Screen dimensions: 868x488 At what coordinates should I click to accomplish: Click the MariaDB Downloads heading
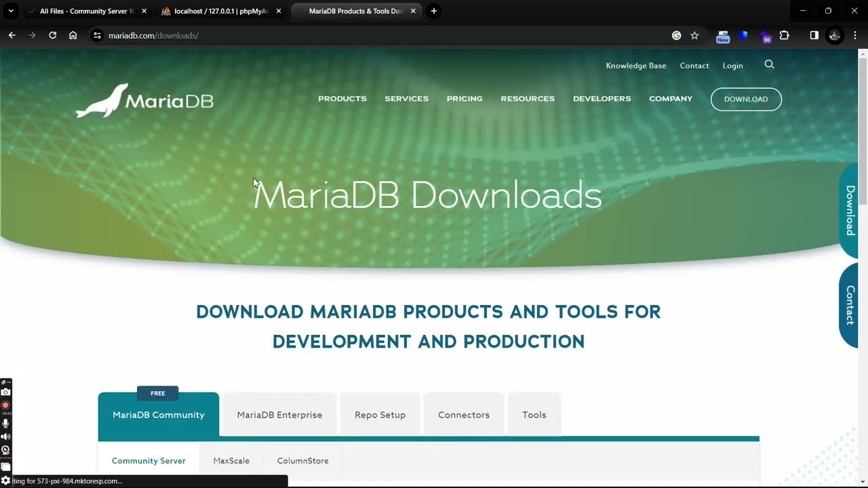428,195
